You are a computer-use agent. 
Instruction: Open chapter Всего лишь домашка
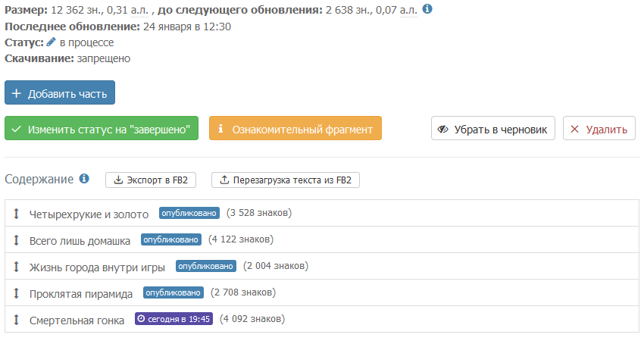click(80, 241)
